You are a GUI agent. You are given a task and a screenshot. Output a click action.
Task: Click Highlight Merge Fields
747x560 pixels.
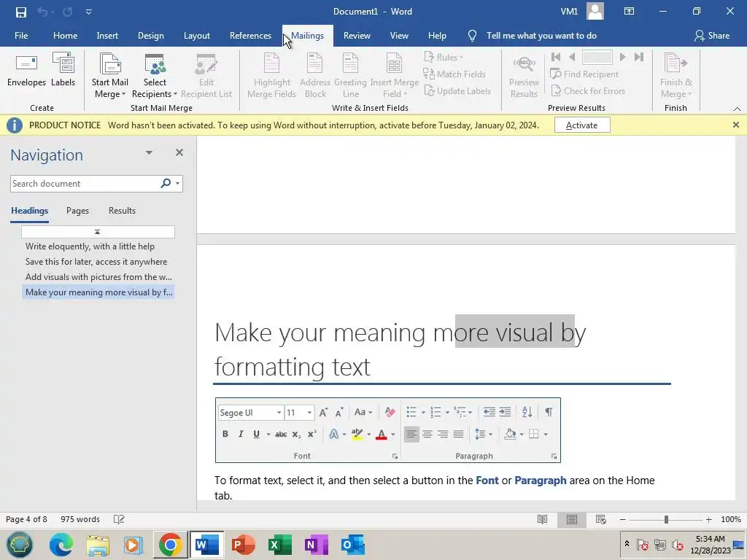[x=271, y=76]
